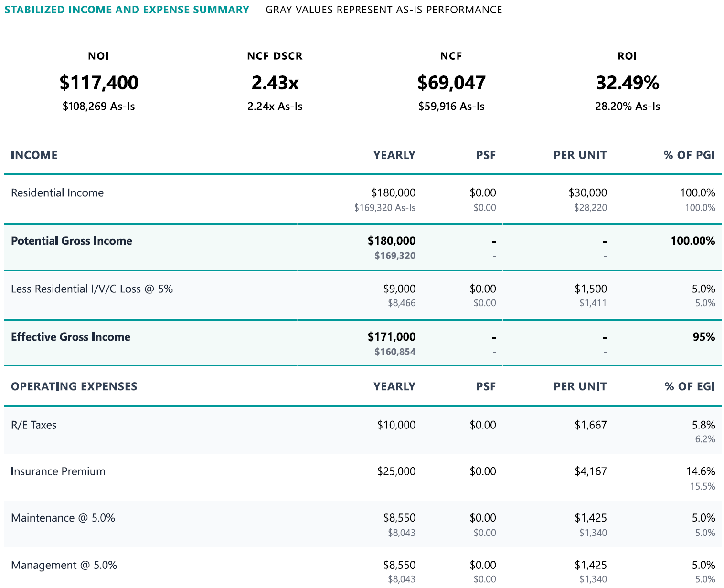
Task: Click the gray $8,466 as-is loss value
Action: (402, 303)
